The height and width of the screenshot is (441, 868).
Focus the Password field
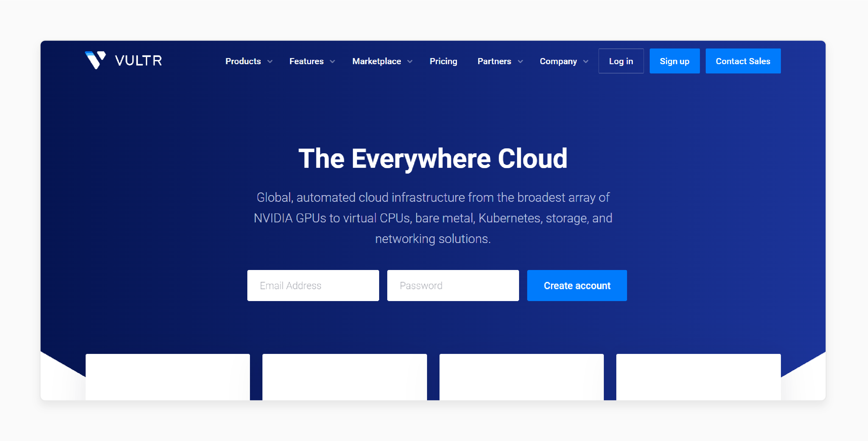pyautogui.click(x=453, y=285)
